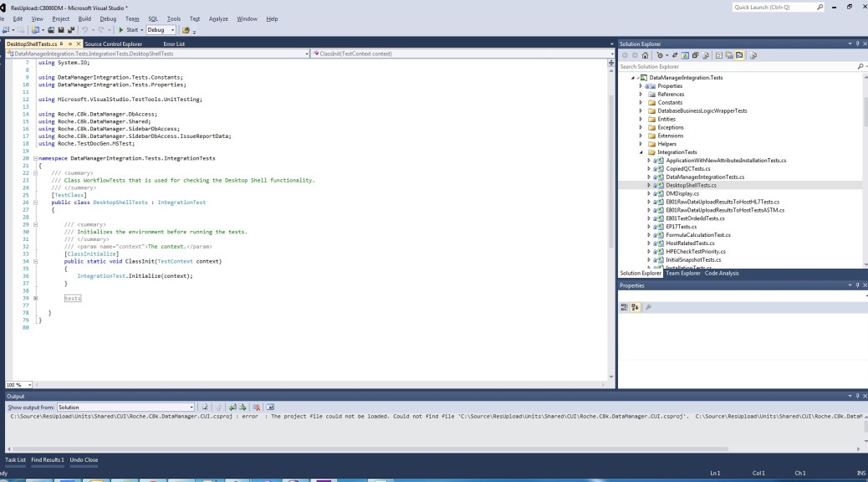This screenshot has height=482, width=868.
Task: Click the Home icon in Solution Explorer
Action: point(645,55)
